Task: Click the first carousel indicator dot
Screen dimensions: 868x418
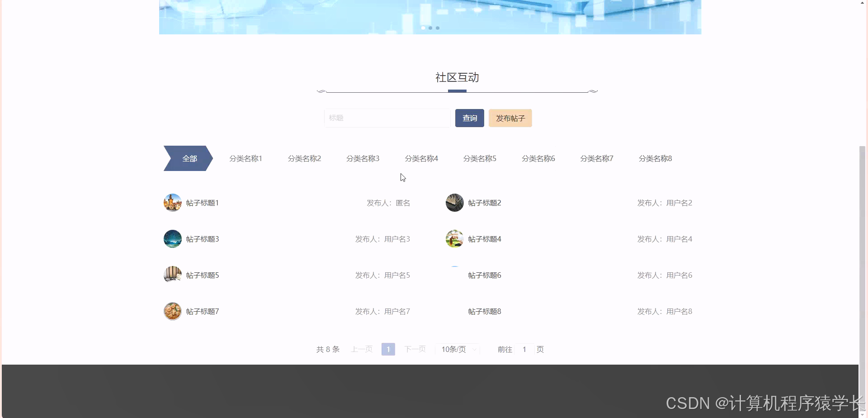Action: coord(423,28)
